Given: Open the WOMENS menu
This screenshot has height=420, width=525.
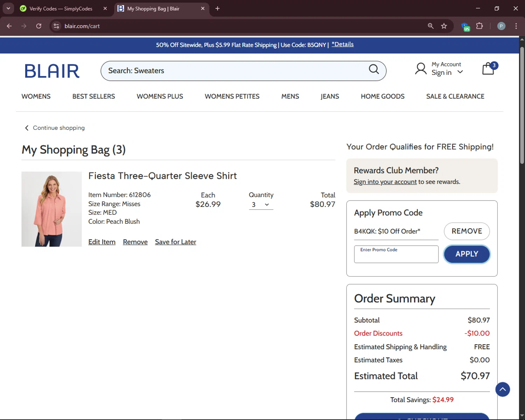Looking at the screenshot, I should point(36,96).
